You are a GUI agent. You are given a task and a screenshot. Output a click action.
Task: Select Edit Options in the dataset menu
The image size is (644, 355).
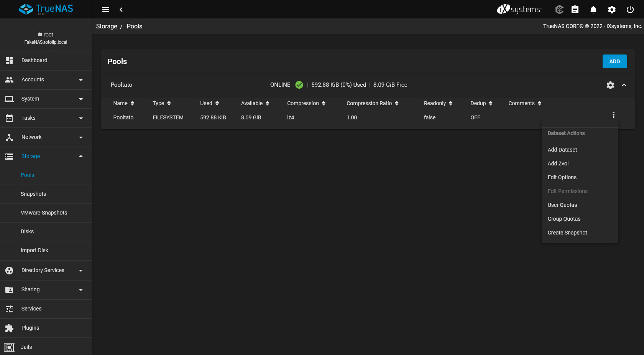pos(562,177)
